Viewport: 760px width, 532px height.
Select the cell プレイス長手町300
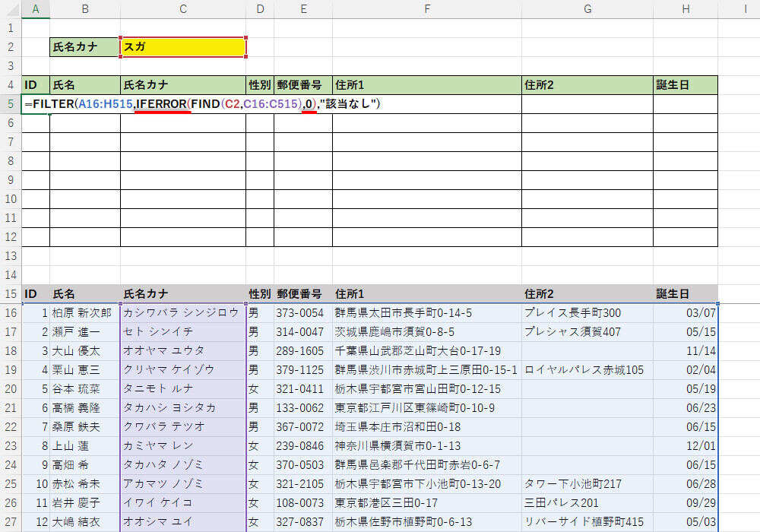point(587,313)
